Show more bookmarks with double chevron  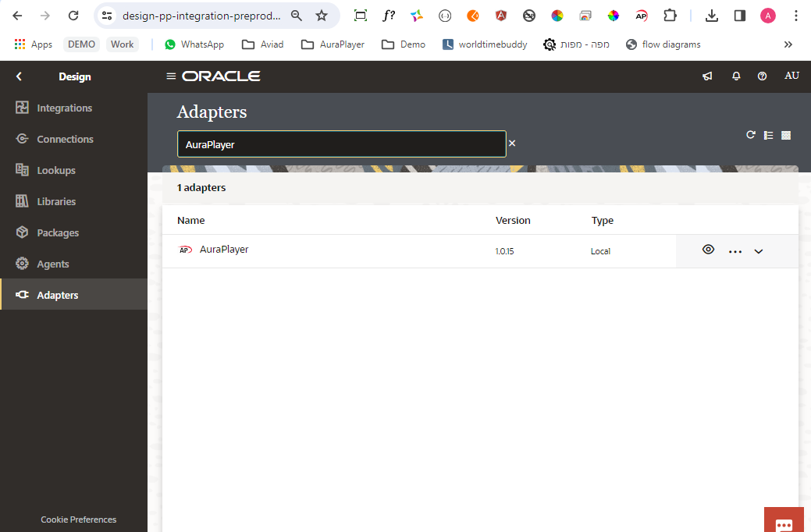point(788,44)
